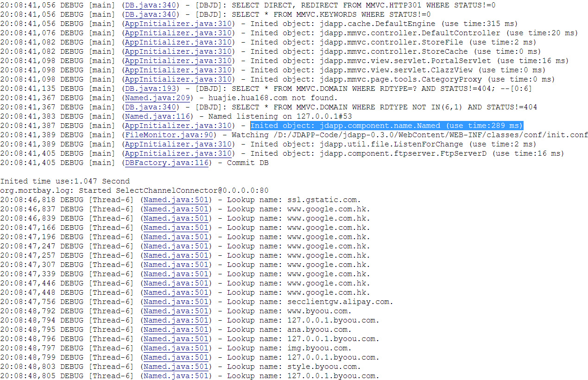Screen dimensions: 588x380
Task: Click AppInitializer.java:310 link for FtpServerD line
Action: [178, 153]
